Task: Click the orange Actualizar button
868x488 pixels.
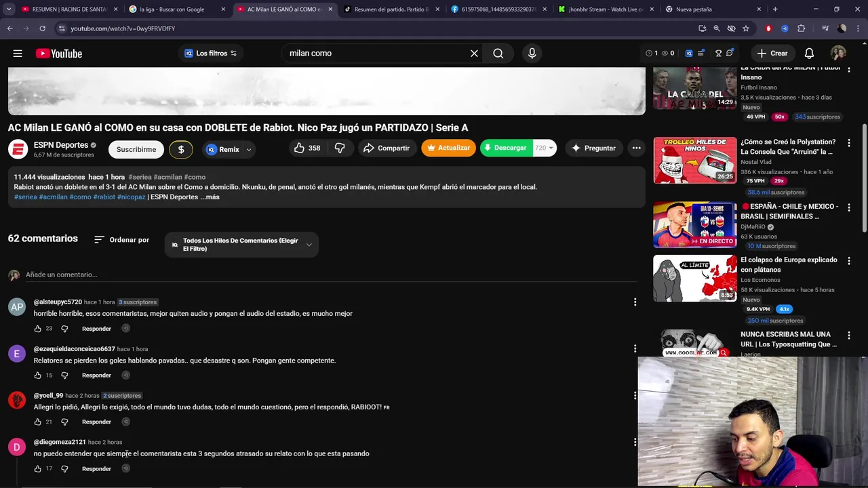Action: pyautogui.click(x=448, y=148)
